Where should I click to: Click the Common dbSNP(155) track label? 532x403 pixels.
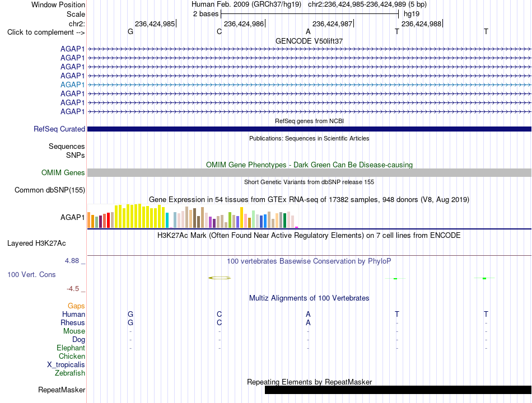click(x=49, y=190)
